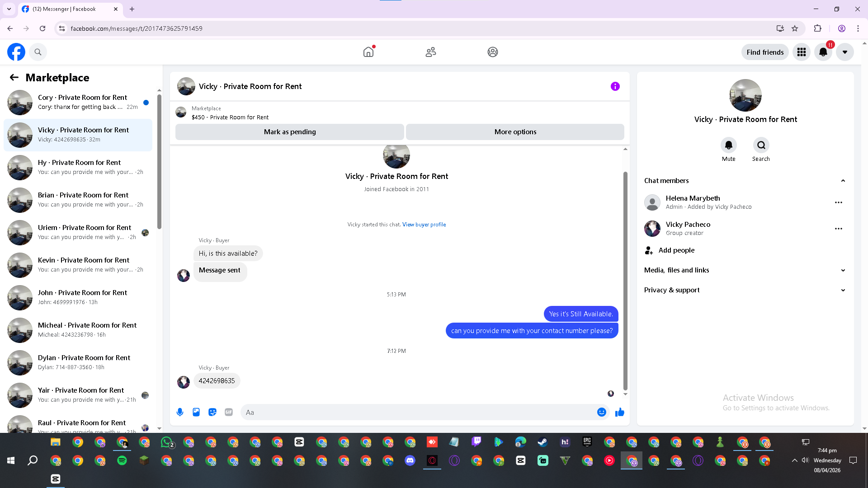Search within conversation using Search icon
The image size is (868, 488).
click(x=761, y=145)
